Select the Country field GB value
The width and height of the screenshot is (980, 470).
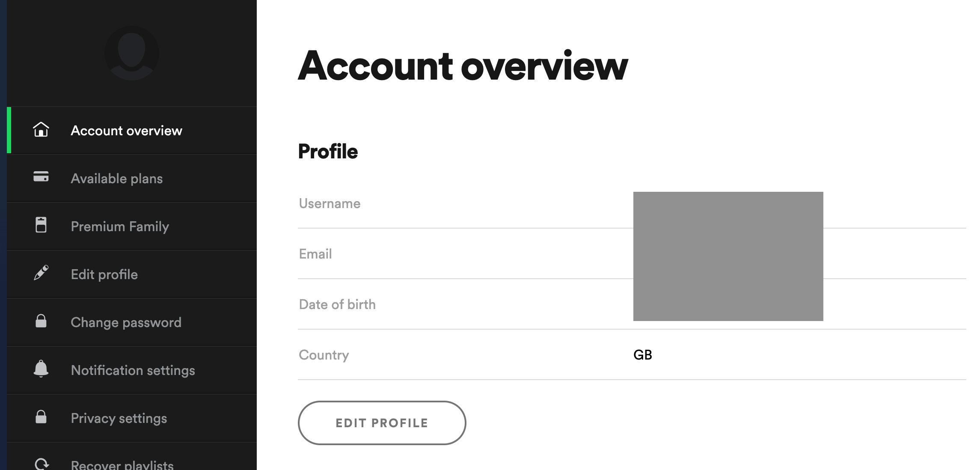[x=642, y=355]
